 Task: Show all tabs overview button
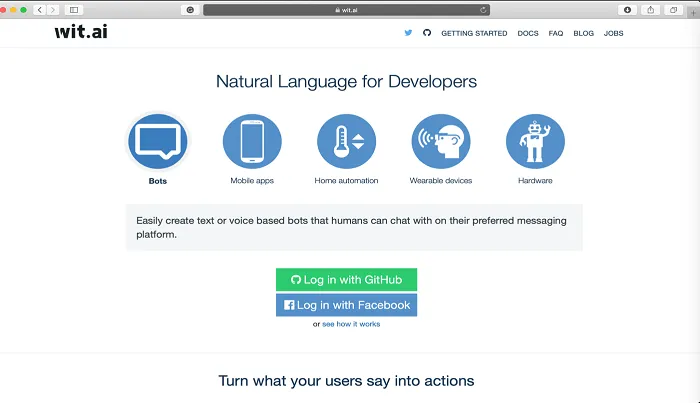coord(674,10)
